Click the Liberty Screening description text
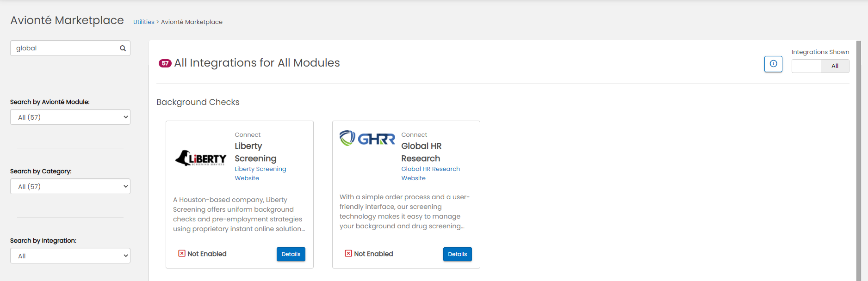This screenshot has height=281, width=868. click(239, 214)
